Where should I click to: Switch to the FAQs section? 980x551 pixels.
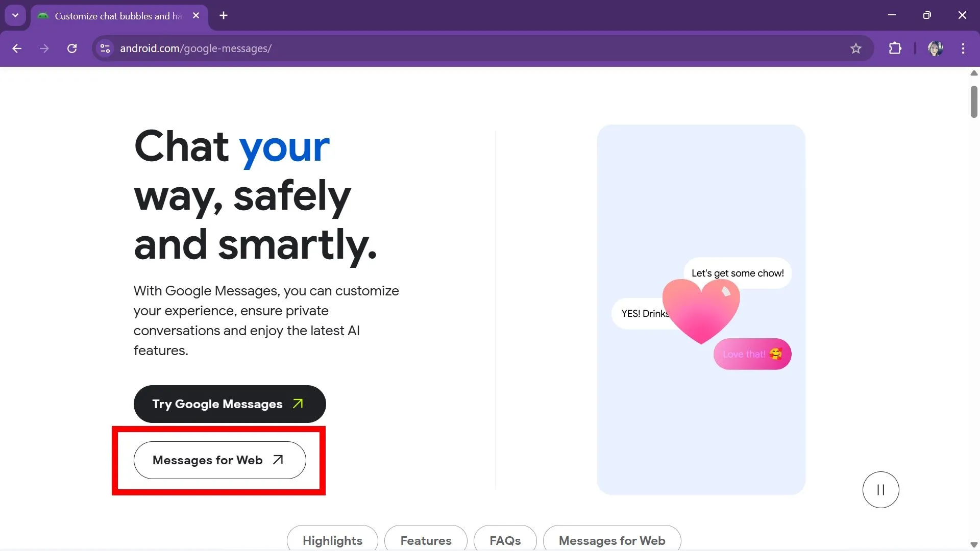click(505, 540)
